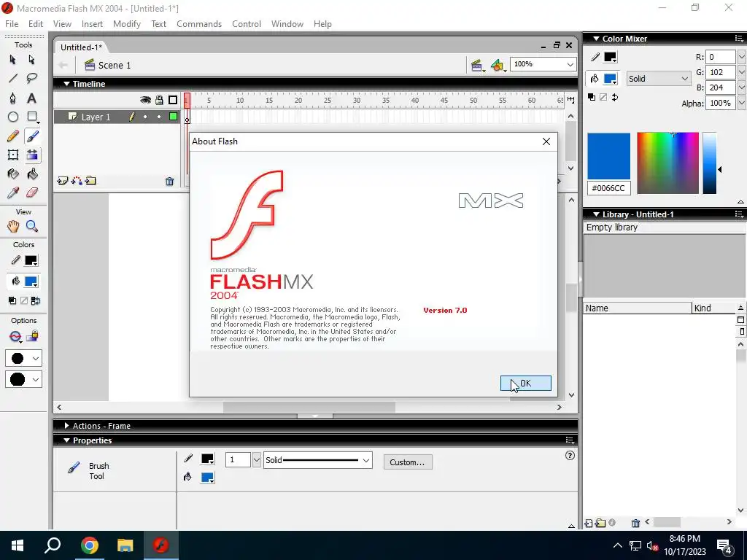Screen dimensions: 747x560
Task: Select the Fill Transform tool
Action: 32,155
